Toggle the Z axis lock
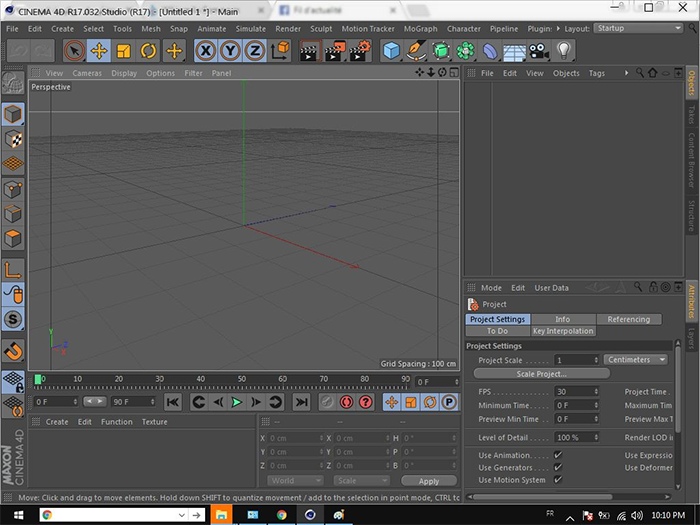The height and width of the screenshot is (525, 700). click(x=255, y=51)
